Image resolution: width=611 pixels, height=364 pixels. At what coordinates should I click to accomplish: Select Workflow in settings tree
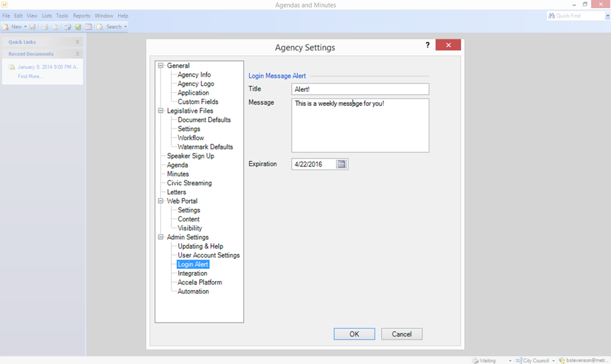[191, 138]
